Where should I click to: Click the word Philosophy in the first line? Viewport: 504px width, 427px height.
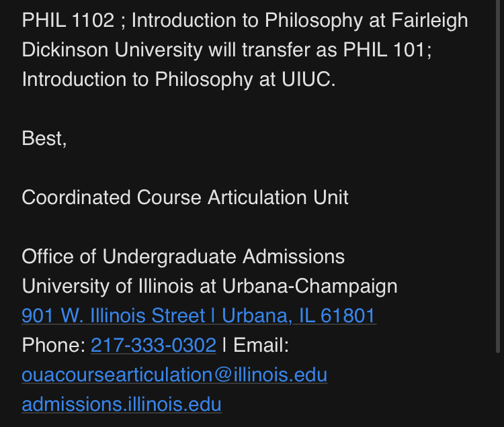314,21
